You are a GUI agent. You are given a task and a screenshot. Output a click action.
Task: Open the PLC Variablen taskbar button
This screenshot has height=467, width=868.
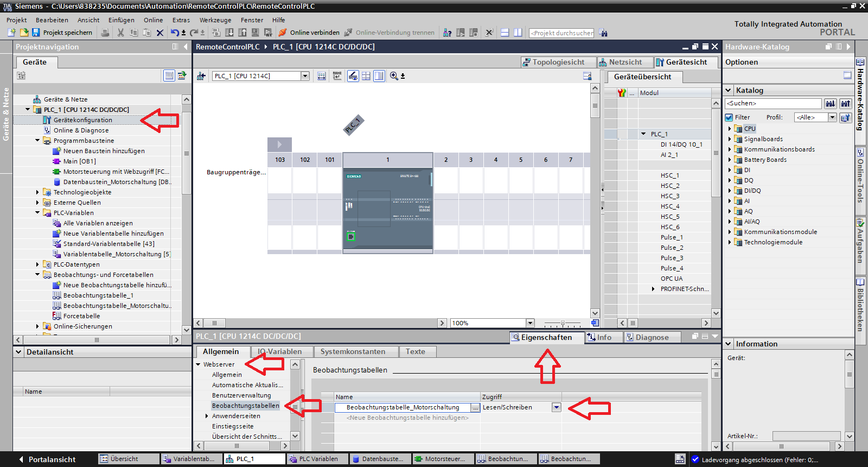[317, 459]
